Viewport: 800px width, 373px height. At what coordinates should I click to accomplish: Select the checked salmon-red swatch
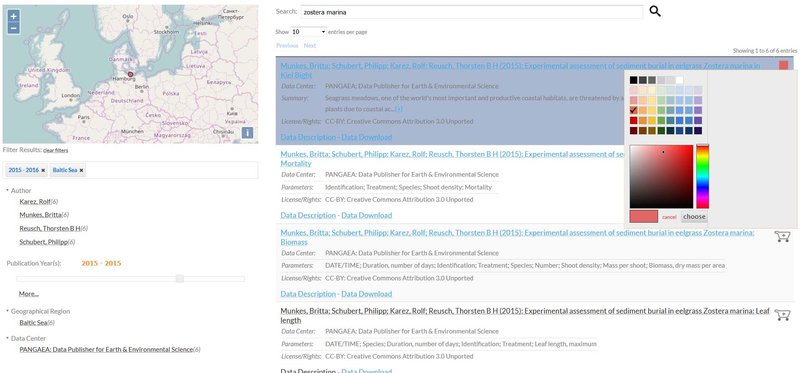click(x=633, y=110)
